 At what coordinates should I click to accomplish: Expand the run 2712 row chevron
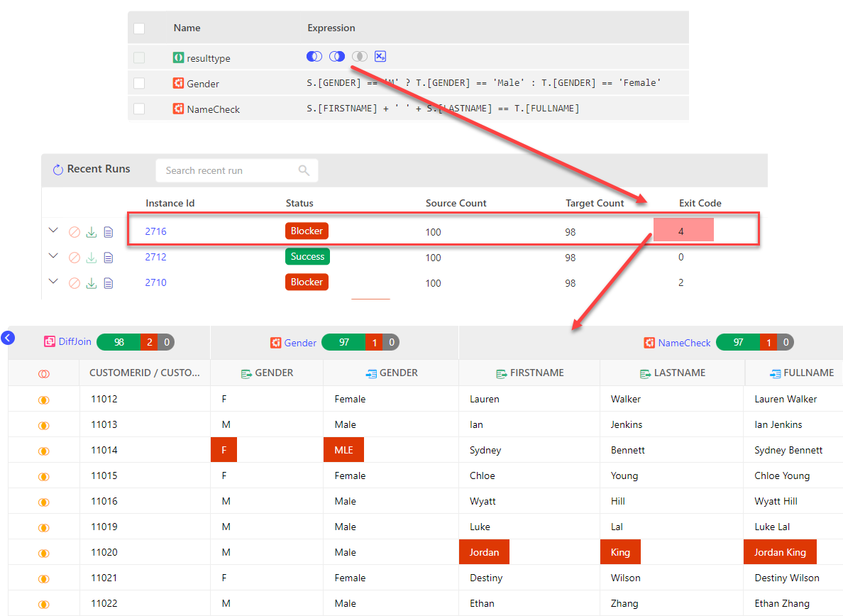point(53,256)
